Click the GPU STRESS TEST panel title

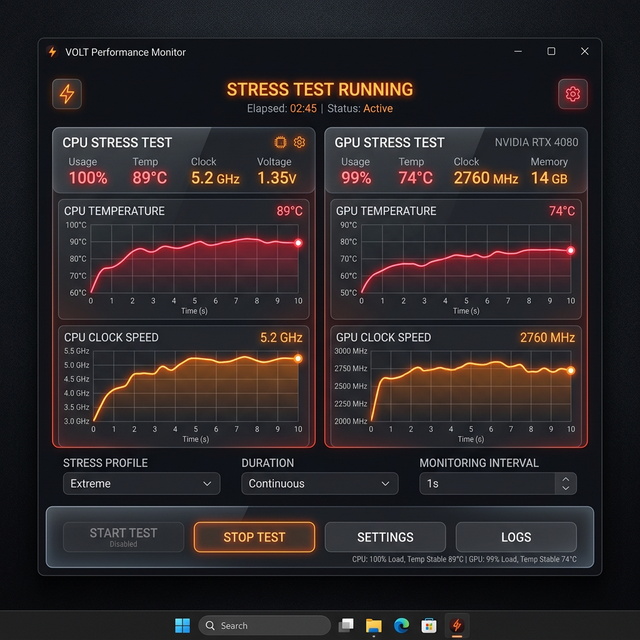tap(389, 142)
